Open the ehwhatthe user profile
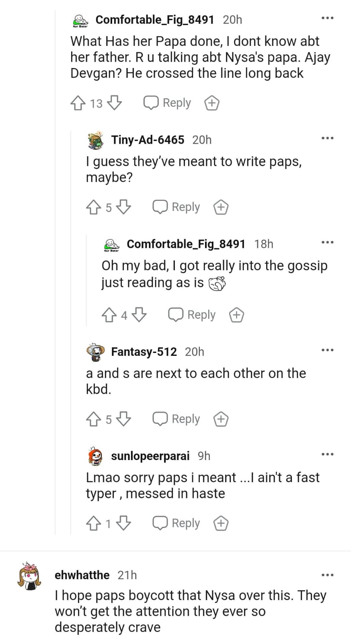 (82, 575)
